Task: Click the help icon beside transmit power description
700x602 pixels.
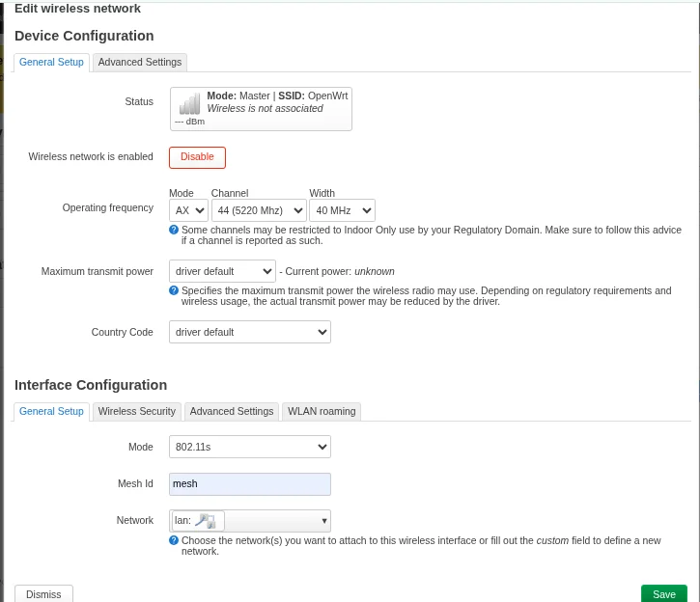Action: 174,290
